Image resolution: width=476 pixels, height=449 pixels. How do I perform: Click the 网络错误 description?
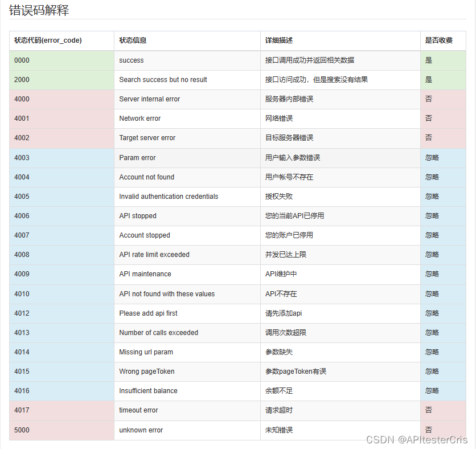coord(278,119)
